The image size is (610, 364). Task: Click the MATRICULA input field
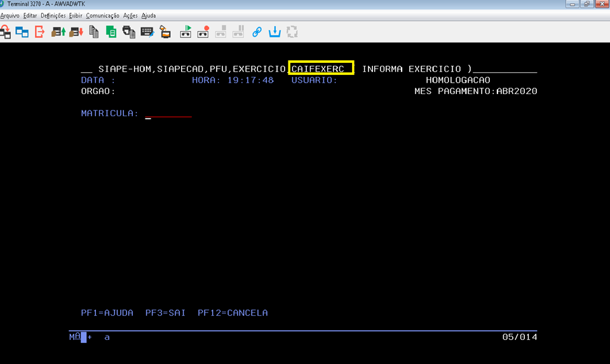(x=168, y=114)
